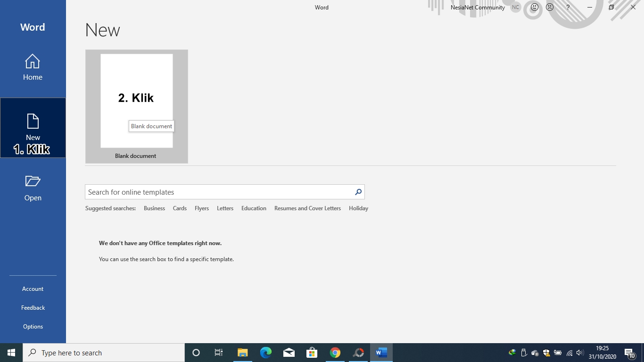The width and height of the screenshot is (644, 362).
Task: Send a smile feedback with smiley icon
Action: pos(534,8)
